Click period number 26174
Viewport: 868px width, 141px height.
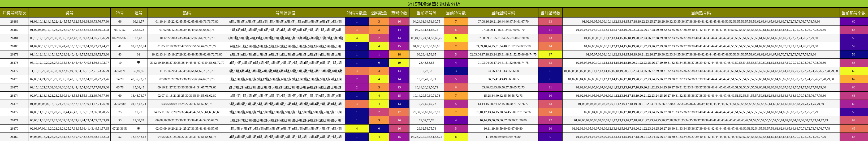[14, 96]
